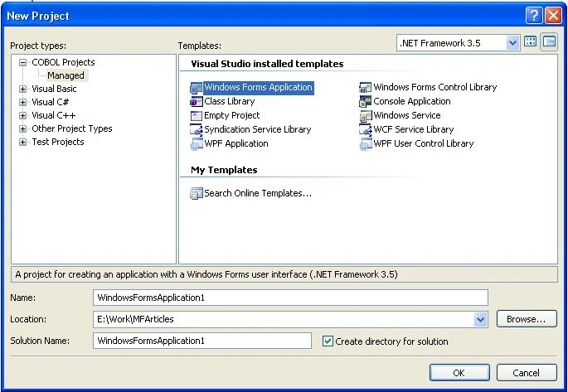Screen dimensions: 568x392
Task: Click the Search Online Templates icon
Action: pos(197,194)
